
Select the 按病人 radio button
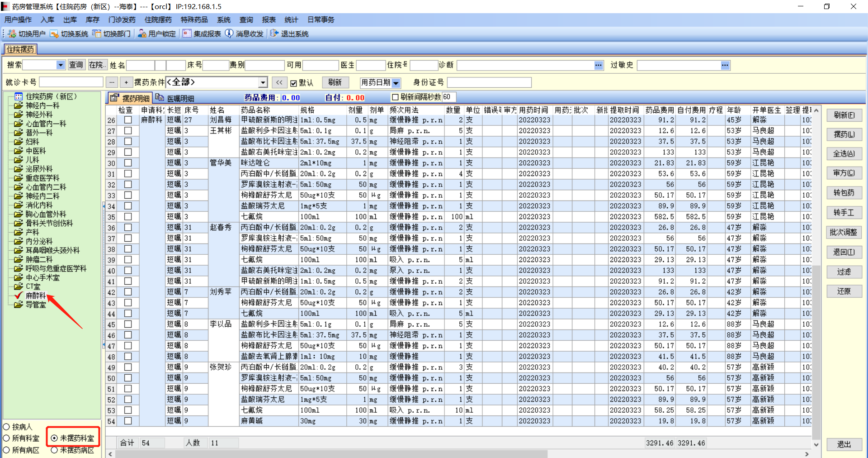pyautogui.click(x=7, y=427)
